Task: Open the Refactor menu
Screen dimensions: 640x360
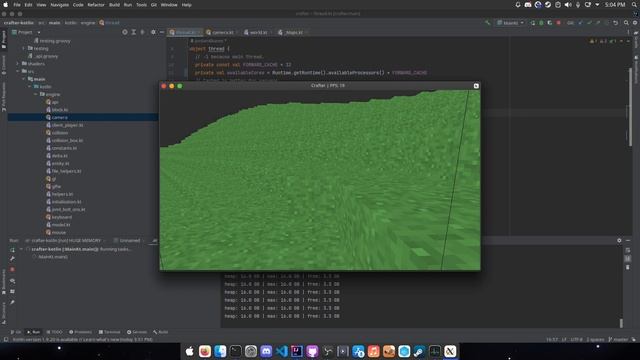Action: tap(96, 5)
